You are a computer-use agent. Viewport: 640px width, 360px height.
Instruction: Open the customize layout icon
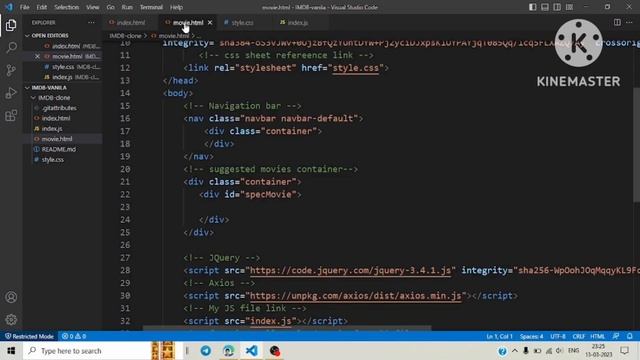pos(569,7)
